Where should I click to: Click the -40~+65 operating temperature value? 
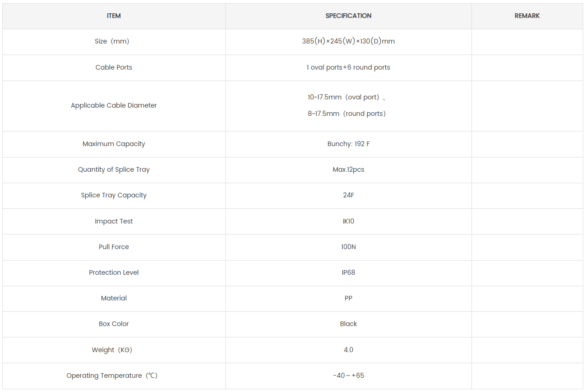pos(348,376)
